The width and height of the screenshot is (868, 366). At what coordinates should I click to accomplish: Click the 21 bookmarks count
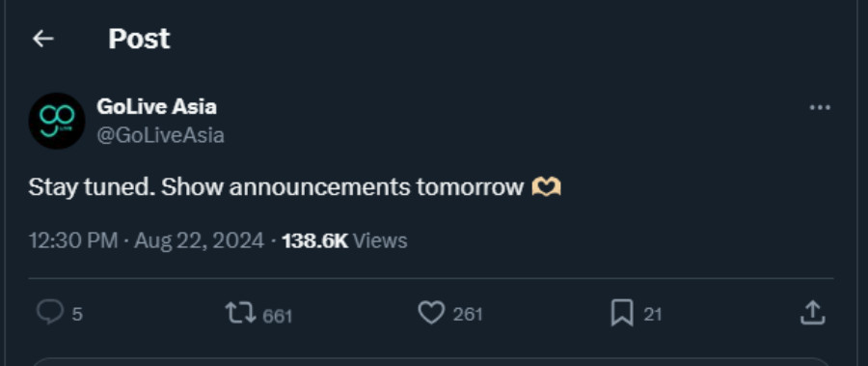coord(653,315)
